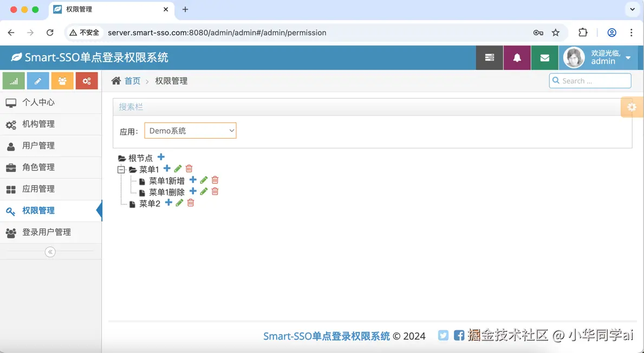This screenshot has width=644, height=353.
Task: Click into the Search input field
Action: pyautogui.click(x=590, y=81)
